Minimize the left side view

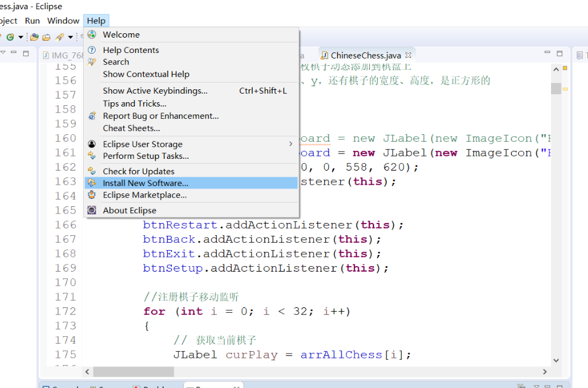coord(14,52)
